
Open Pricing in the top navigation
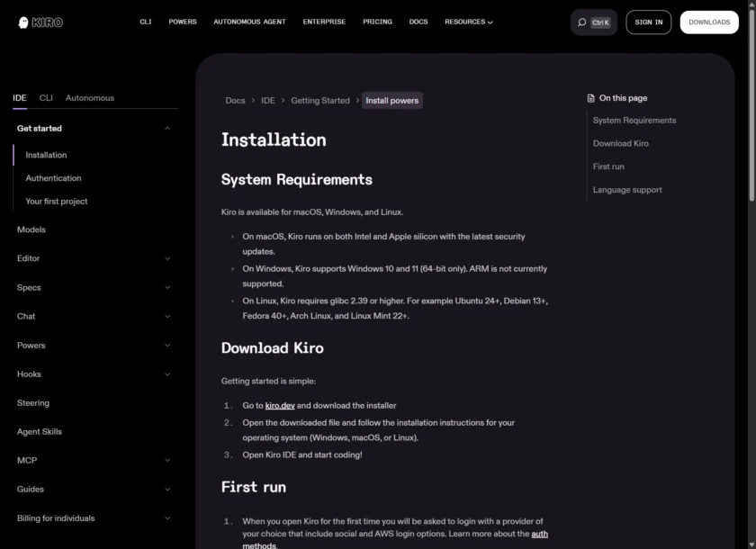tap(377, 22)
